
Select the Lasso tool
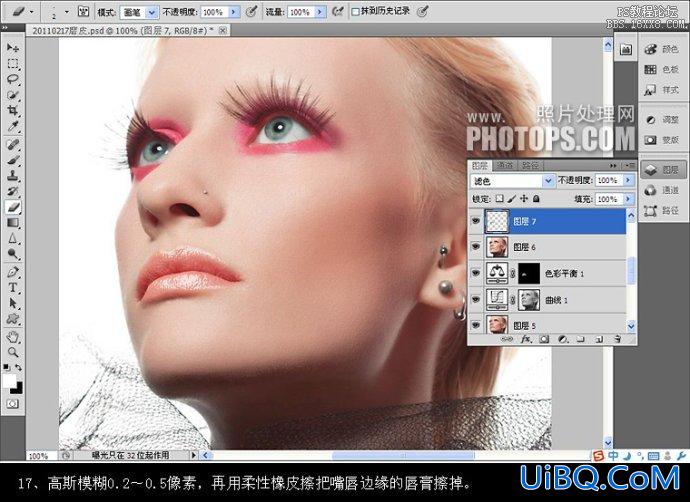pos(13,79)
